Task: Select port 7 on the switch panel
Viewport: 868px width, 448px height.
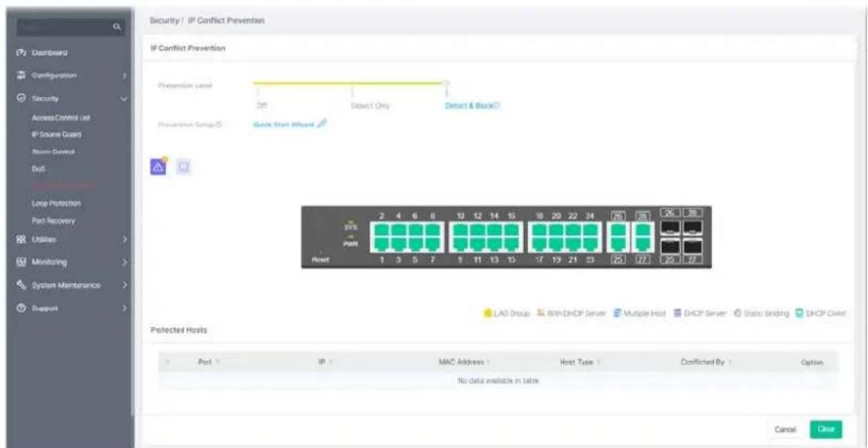Action: pos(432,243)
